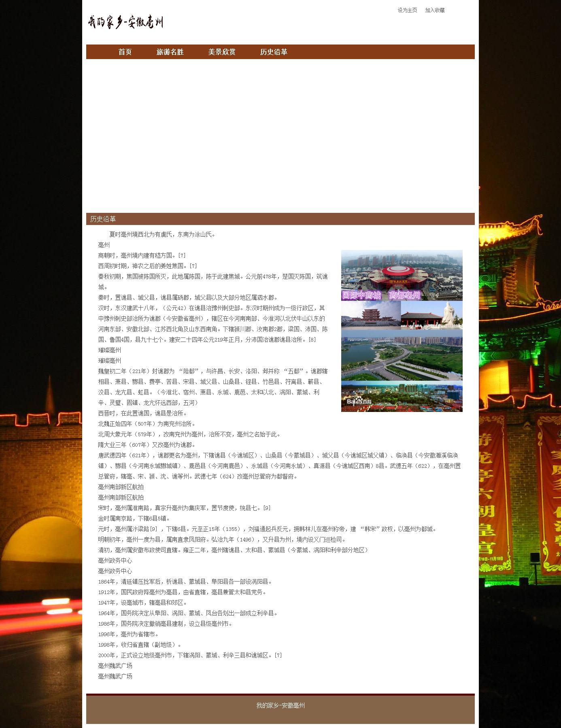561x728 pixels.
Task: Click the 药都亳州 caption on the photo
Action: (405, 295)
